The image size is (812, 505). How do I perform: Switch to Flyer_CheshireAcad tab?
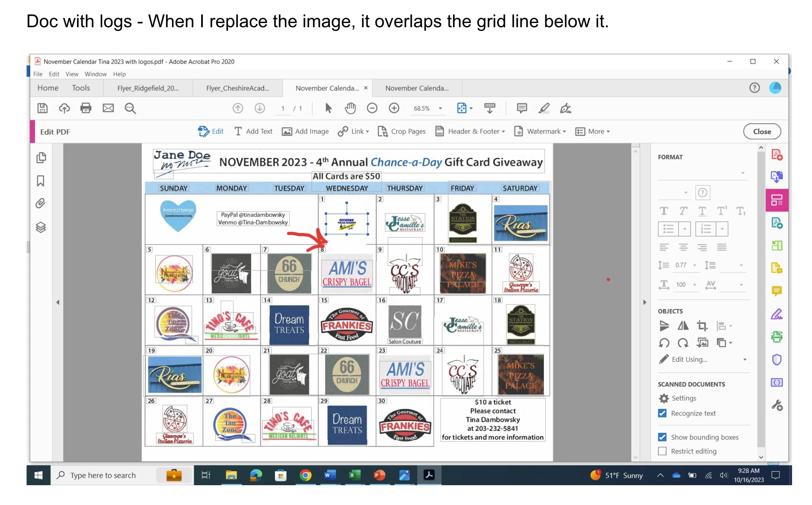click(237, 88)
